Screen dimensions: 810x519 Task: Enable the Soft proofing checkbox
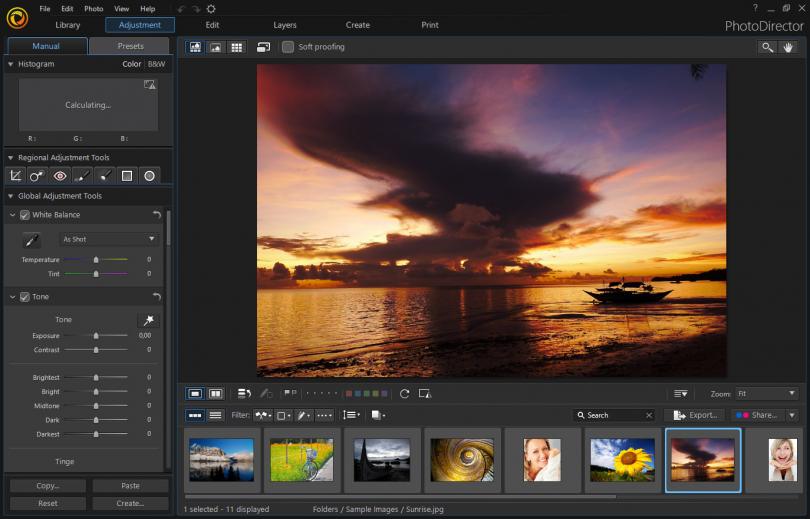click(288, 47)
